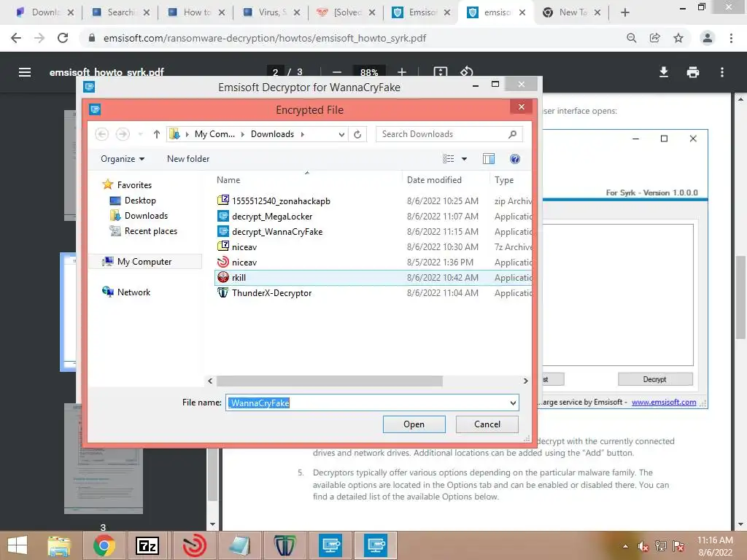
Task: Select decrypt_WannaCryFake file entry
Action: [x=373, y=231]
